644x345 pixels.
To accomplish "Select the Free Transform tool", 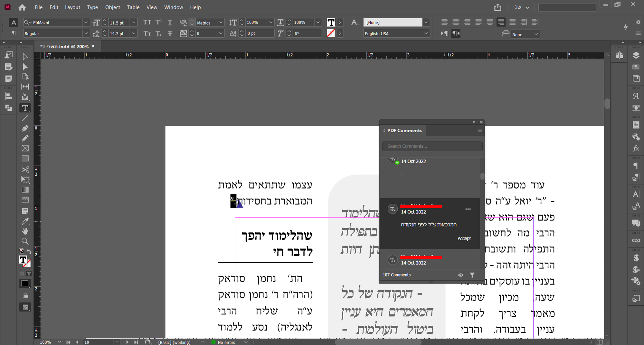I will tap(25, 180).
